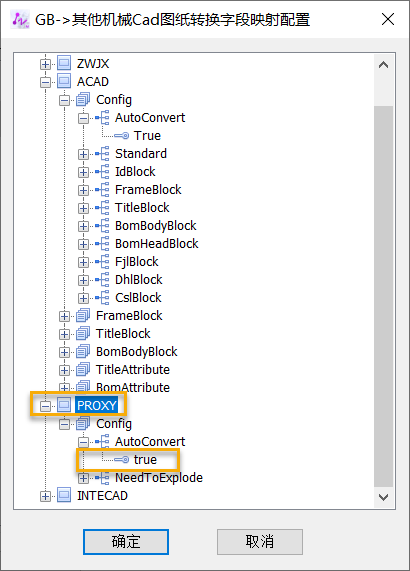410x571 pixels.
Task: Click the 确定 confirm button
Action: 126,542
